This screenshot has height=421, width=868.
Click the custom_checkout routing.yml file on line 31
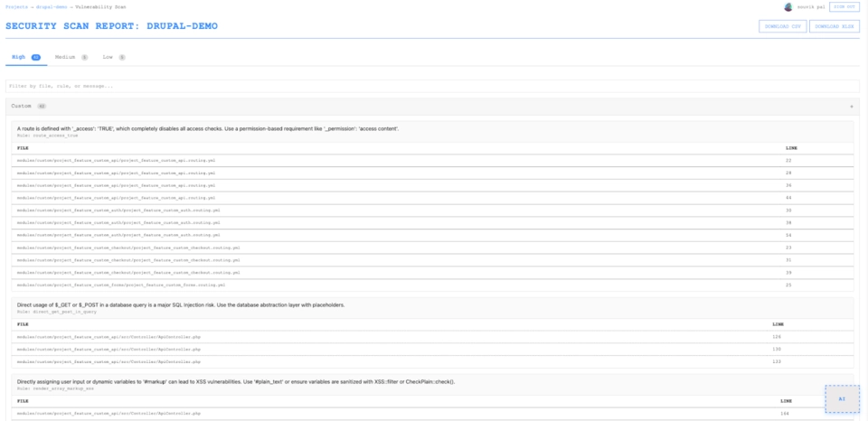128,260
